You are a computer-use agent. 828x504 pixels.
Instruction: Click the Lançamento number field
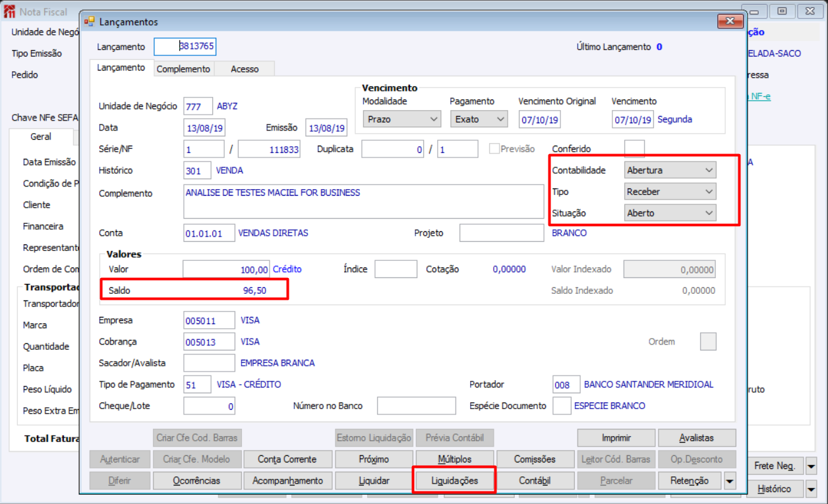click(185, 47)
